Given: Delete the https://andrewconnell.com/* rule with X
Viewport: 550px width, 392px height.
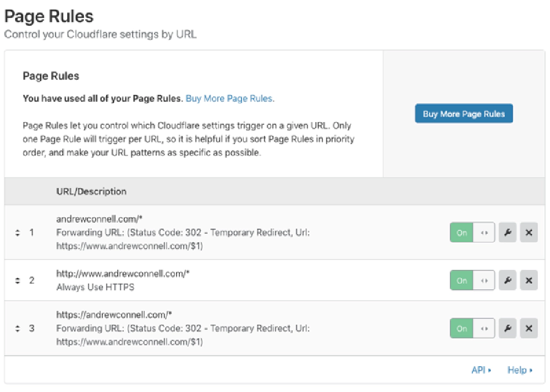Looking at the screenshot, I should click(x=529, y=328).
